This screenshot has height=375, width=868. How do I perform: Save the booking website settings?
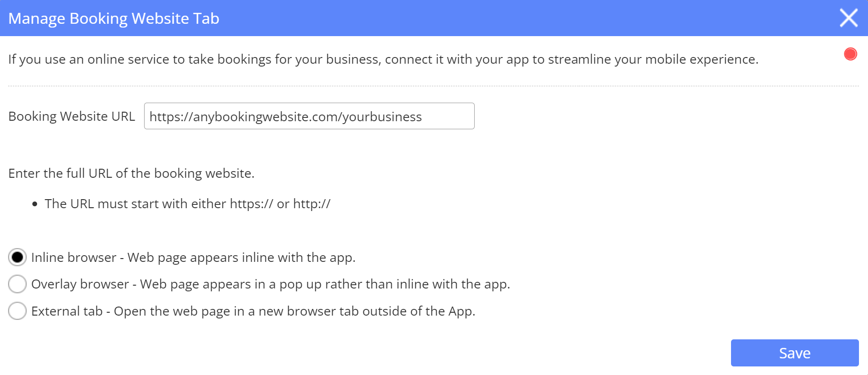794,353
